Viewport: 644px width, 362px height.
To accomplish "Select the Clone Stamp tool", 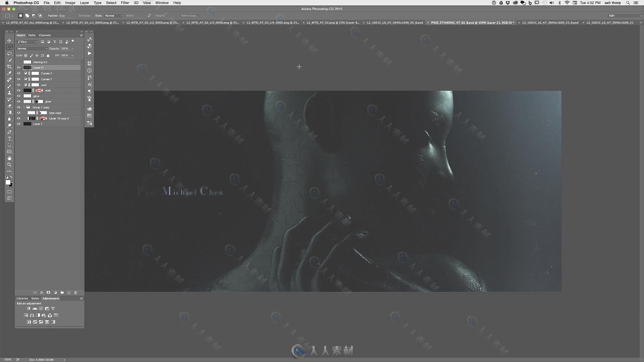I will coord(9,93).
